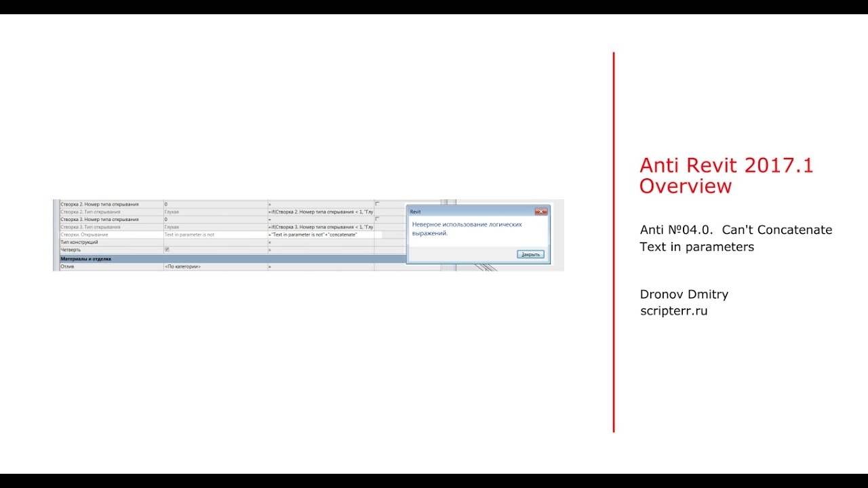Click Глухая value in Створка 3. Тип row
Screen dimensions: 868x488
(x=172, y=227)
